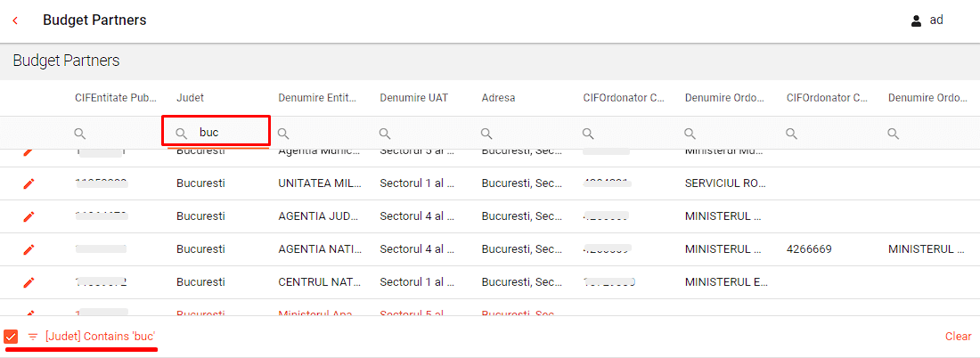Focus the filter field under the last Denumire Ordo... column
The width and height of the screenshot is (980, 358).
tap(931, 133)
